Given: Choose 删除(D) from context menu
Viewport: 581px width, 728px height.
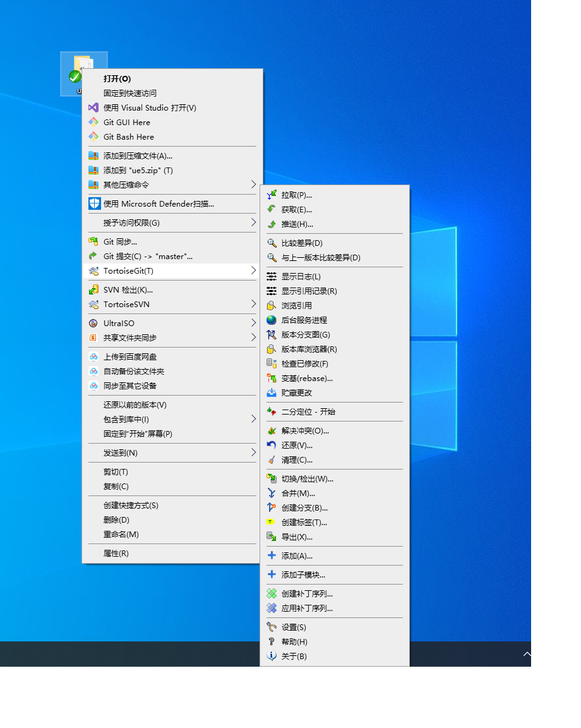Looking at the screenshot, I should coord(171,520).
